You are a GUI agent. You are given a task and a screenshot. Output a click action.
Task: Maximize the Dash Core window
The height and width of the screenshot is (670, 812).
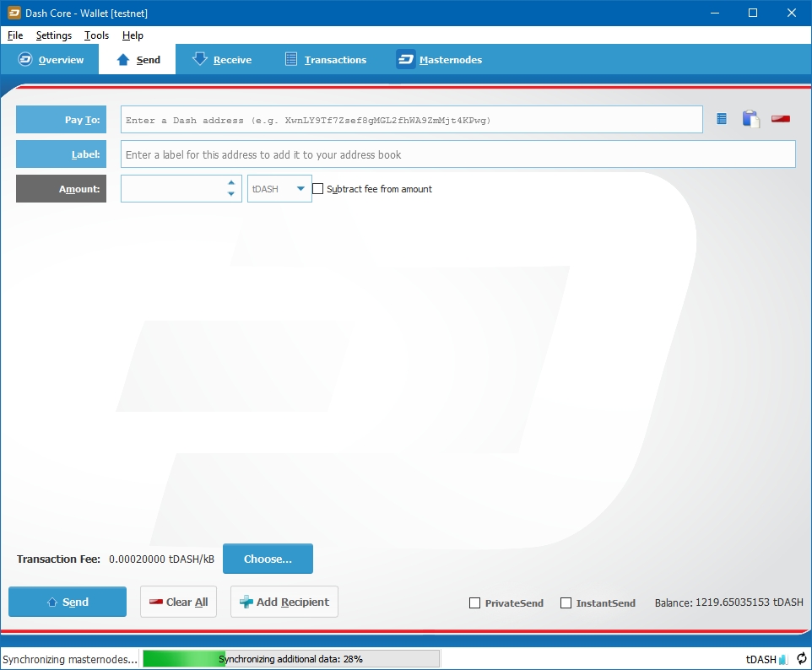pos(753,13)
